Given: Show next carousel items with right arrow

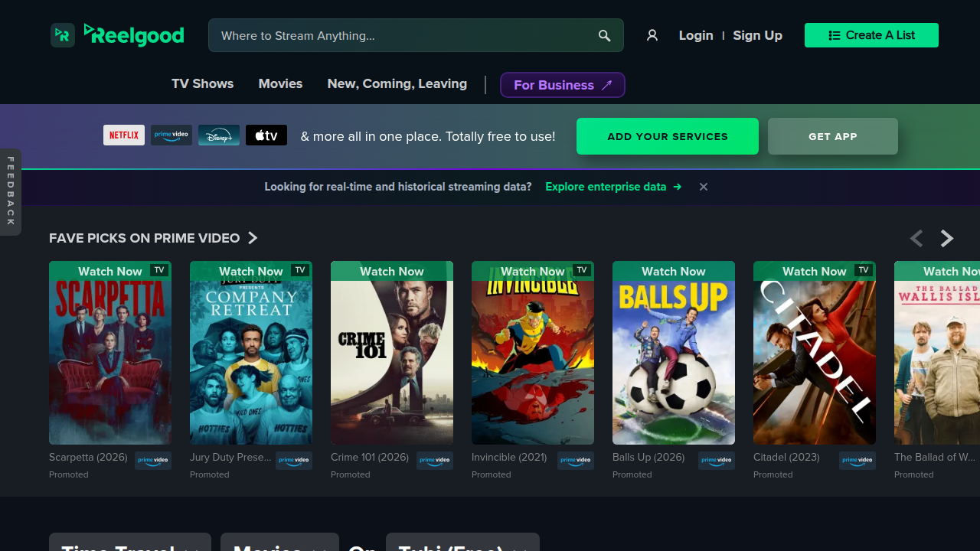Looking at the screenshot, I should point(947,239).
